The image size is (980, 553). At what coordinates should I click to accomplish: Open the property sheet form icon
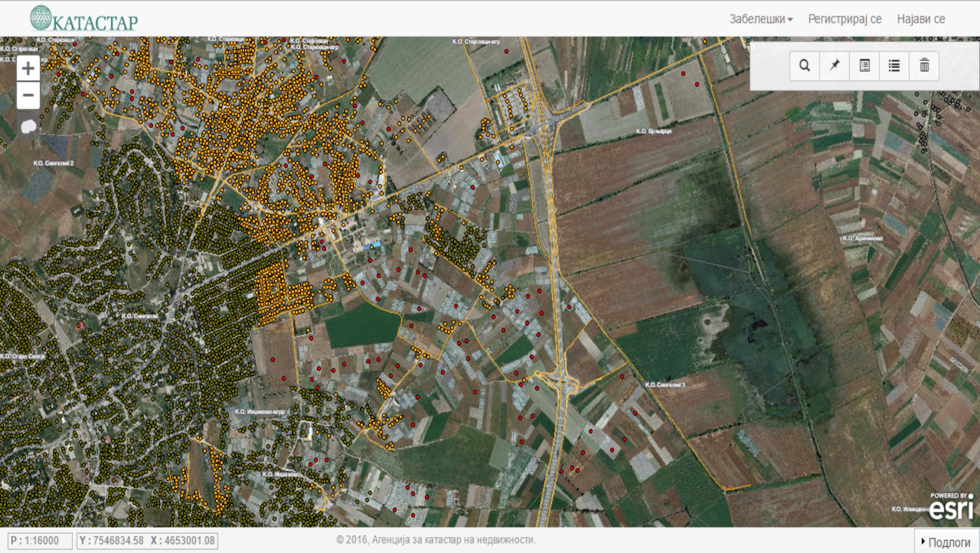[x=864, y=66]
